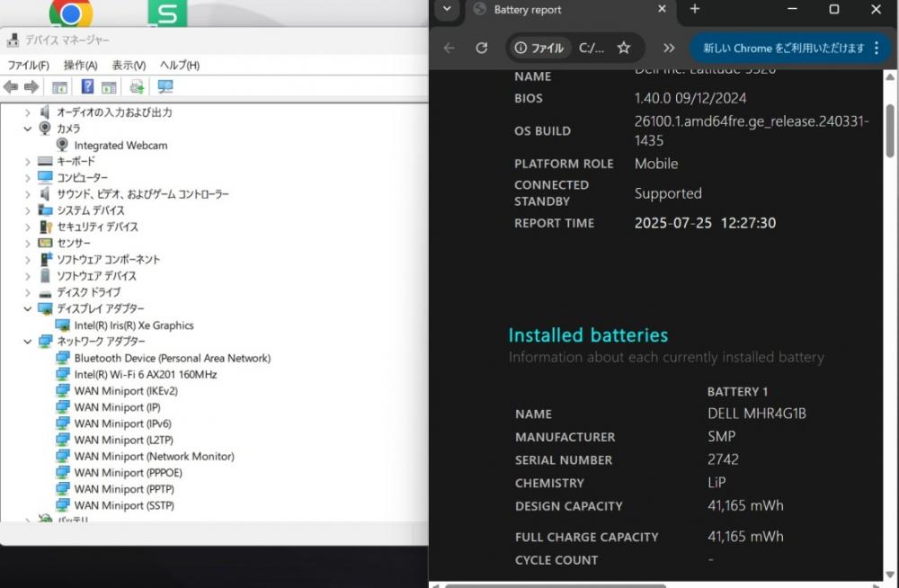Click the back arrow in Device Manager toolbar

click(10, 86)
